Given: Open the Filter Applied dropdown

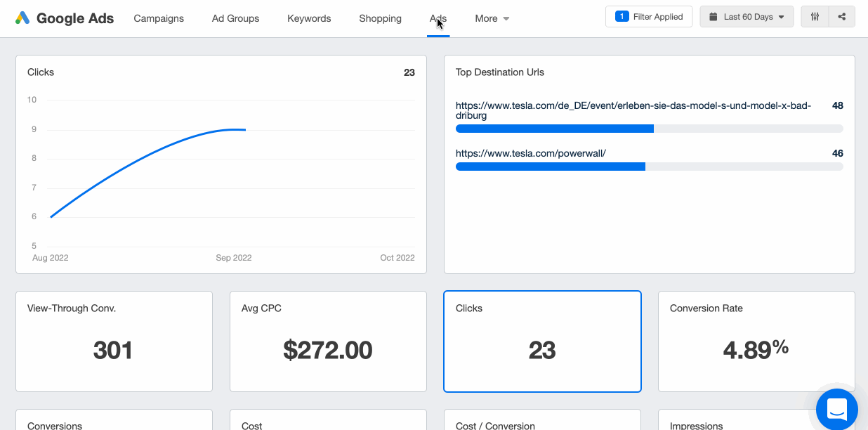Looking at the screenshot, I should pyautogui.click(x=649, y=16).
